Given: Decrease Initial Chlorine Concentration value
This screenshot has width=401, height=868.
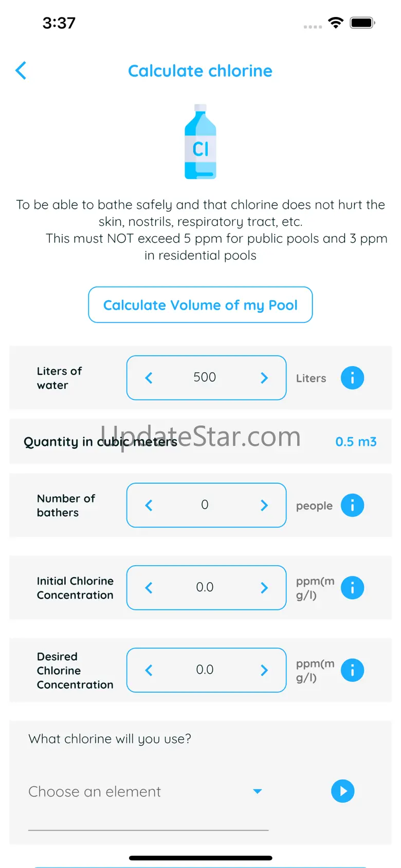Looking at the screenshot, I should [x=149, y=588].
